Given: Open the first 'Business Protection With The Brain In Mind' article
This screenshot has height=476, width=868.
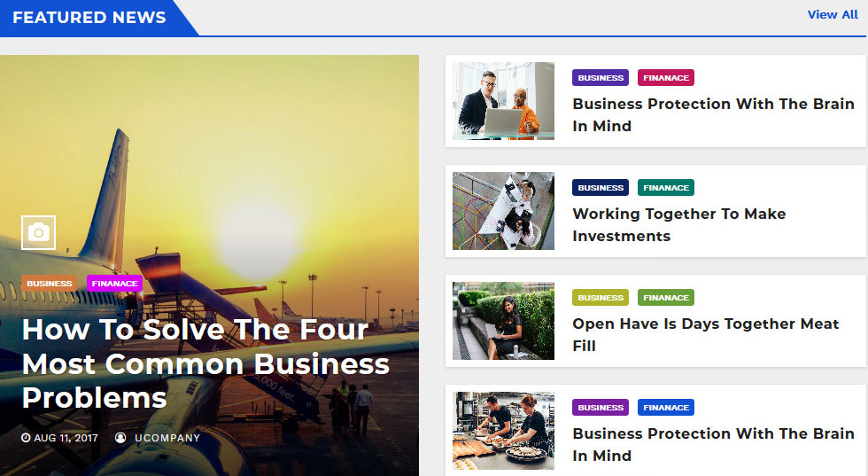Looking at the screenshot, I should point(713,114).
